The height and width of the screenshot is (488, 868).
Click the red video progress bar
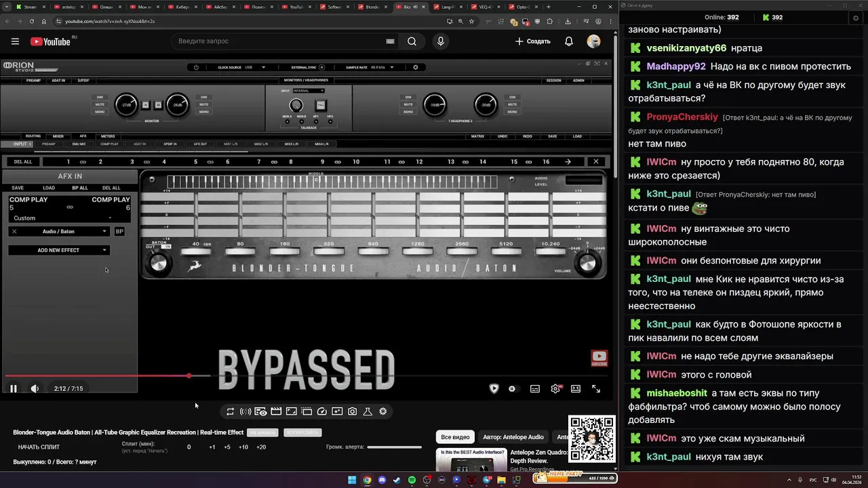point(97,375)
